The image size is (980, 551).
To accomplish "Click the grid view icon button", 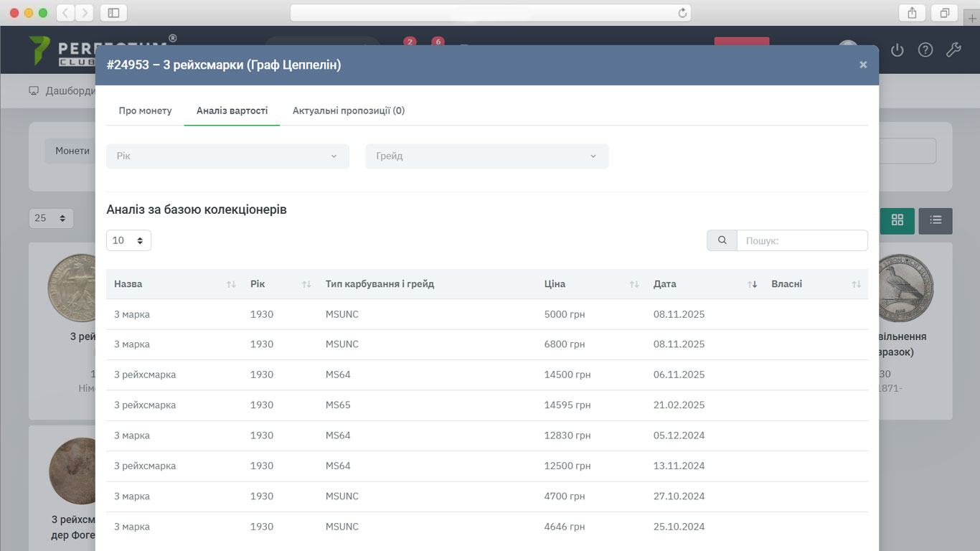I will click(x=897, y=221).
